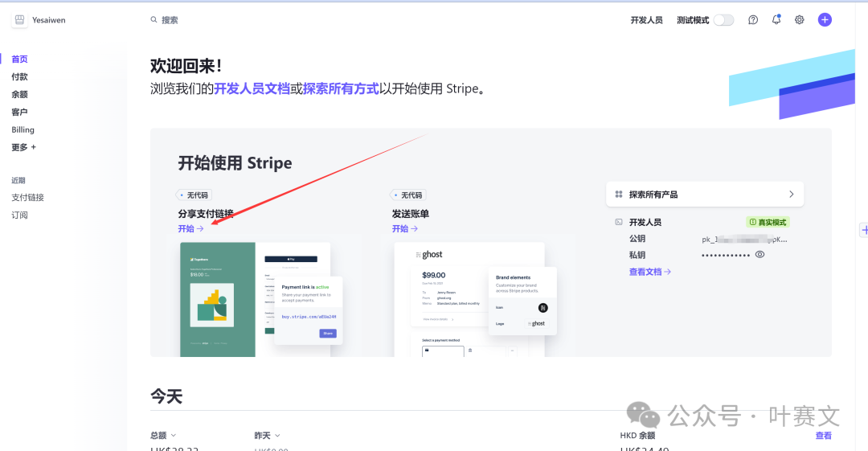Image resolution: width=868 pixels, height=451 pixels.
Task: Open the help question mark icon
Action: pyautogui.click(x=753, y=20)
